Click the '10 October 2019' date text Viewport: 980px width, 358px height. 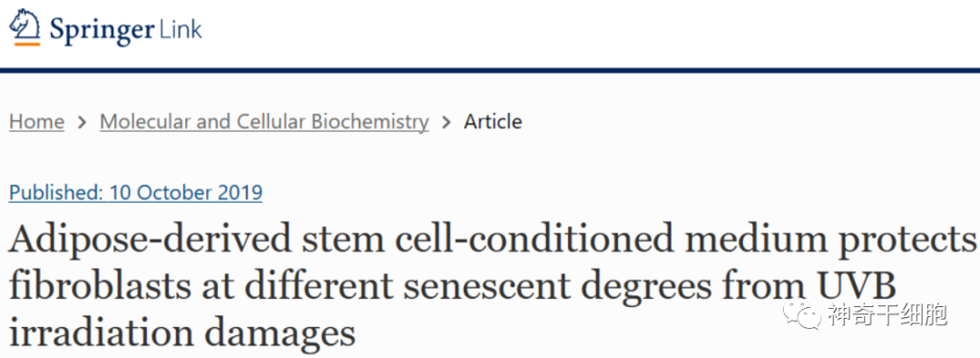point(186,193)
